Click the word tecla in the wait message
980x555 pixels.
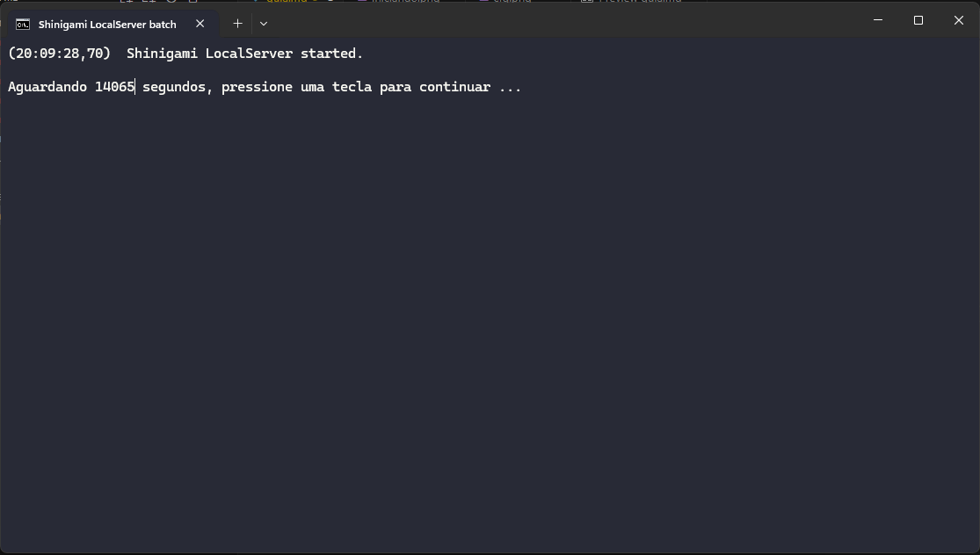point(352,87)
